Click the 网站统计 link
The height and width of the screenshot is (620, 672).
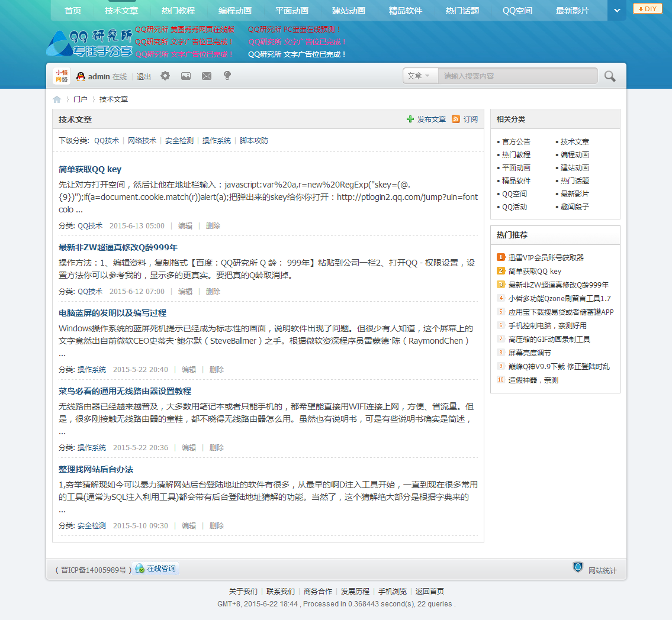[x=602, y=570]
